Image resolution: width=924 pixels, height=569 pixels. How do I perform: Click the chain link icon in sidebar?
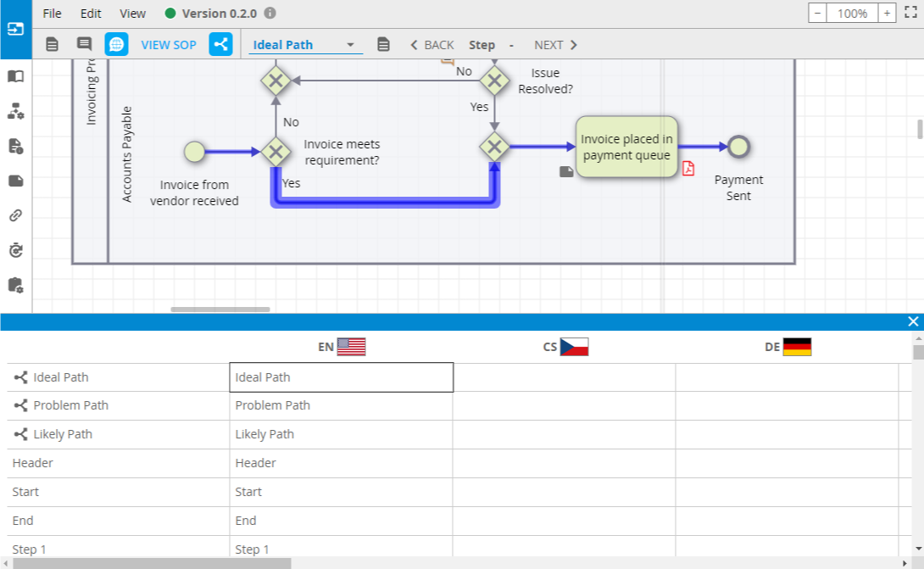15,215
